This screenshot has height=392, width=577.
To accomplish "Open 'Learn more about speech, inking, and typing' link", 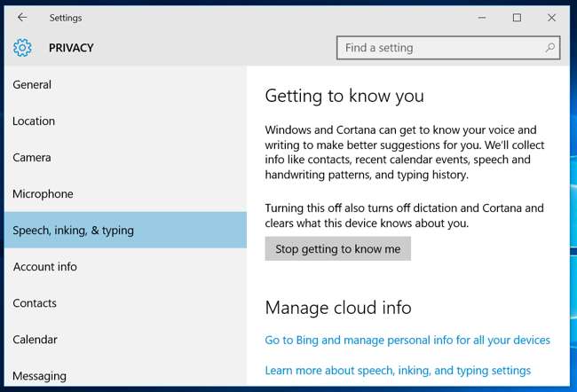I will point(398,371).
